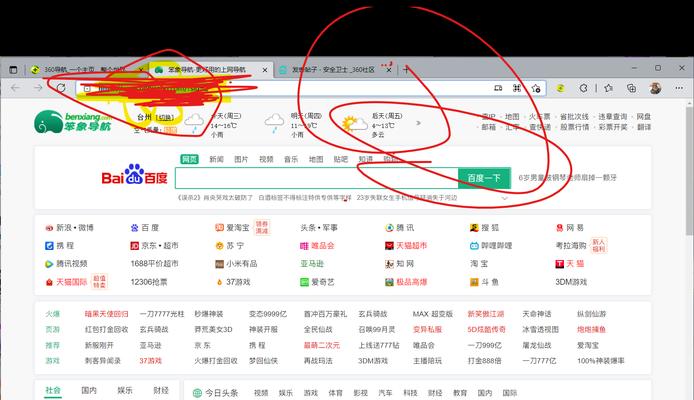Open the 考拉海购 site link

click(x=571, y=246)
